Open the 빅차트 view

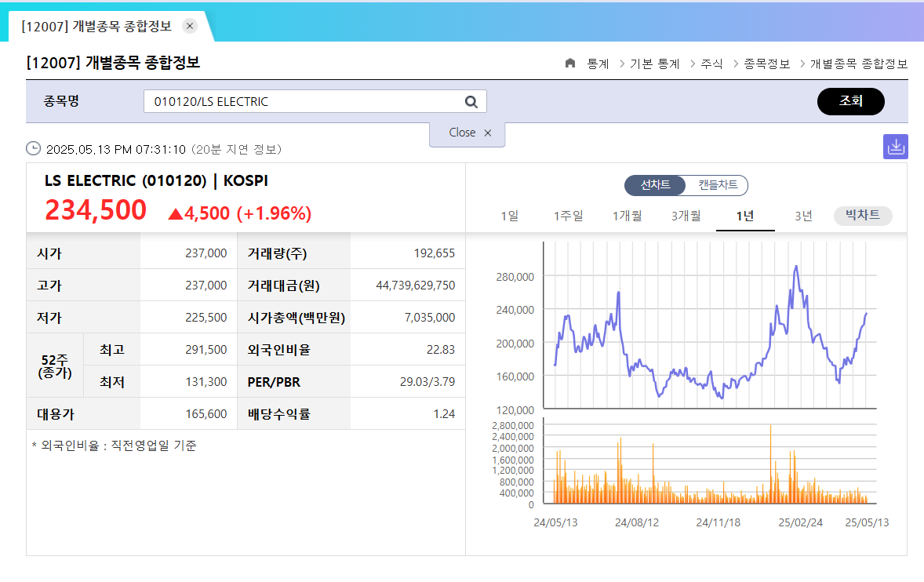[x=863, y=216]
